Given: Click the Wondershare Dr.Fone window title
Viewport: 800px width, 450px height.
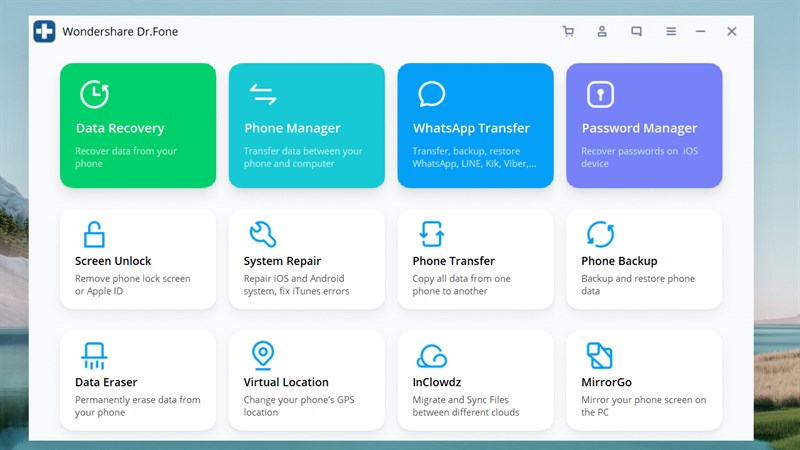Looking at the screenshot, I should [x=120, y=32].
